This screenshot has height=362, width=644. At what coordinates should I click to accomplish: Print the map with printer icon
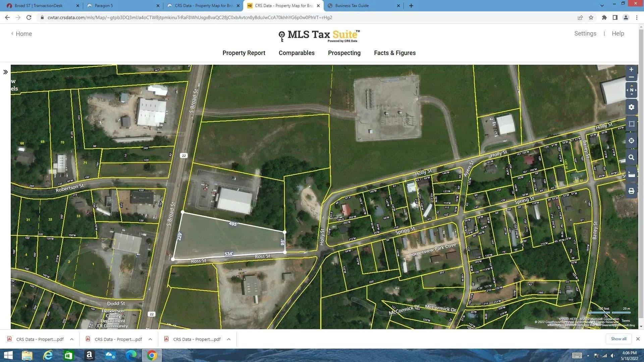click(x=631, y=191)
